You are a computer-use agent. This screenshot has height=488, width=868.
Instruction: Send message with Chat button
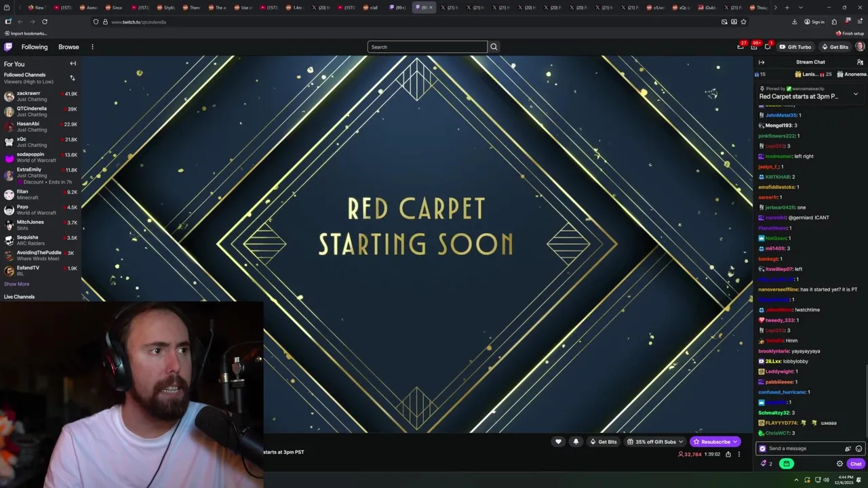pyautogui.click(x=856, y=464)
